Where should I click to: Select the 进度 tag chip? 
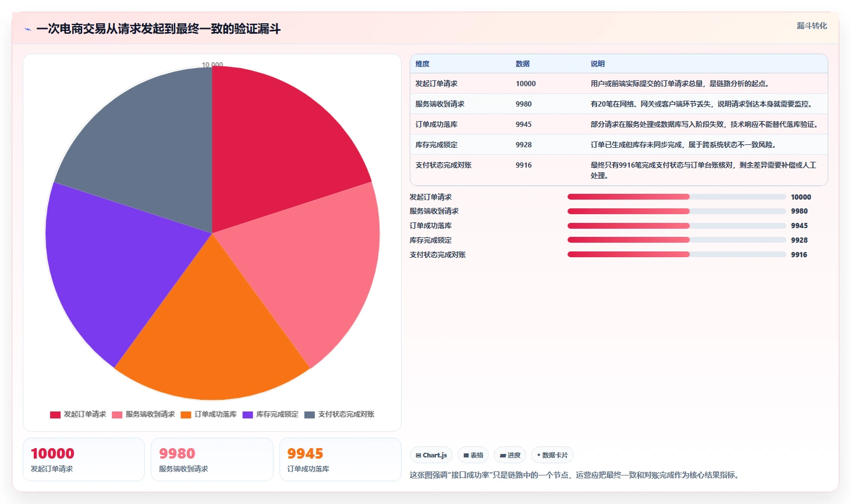click(510, 455)
